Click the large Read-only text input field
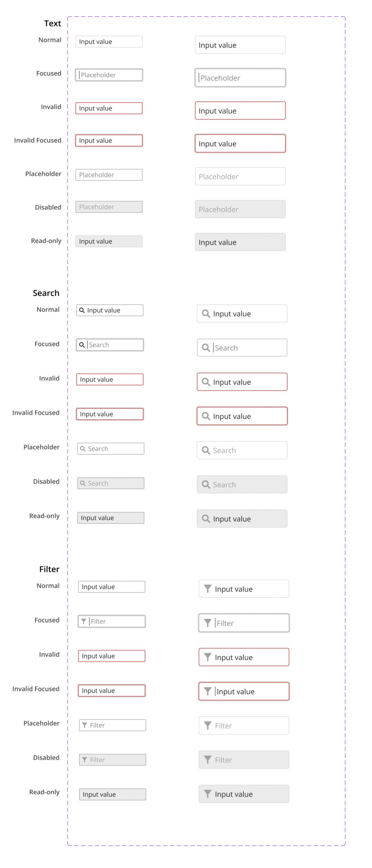 tap(240, 242)
